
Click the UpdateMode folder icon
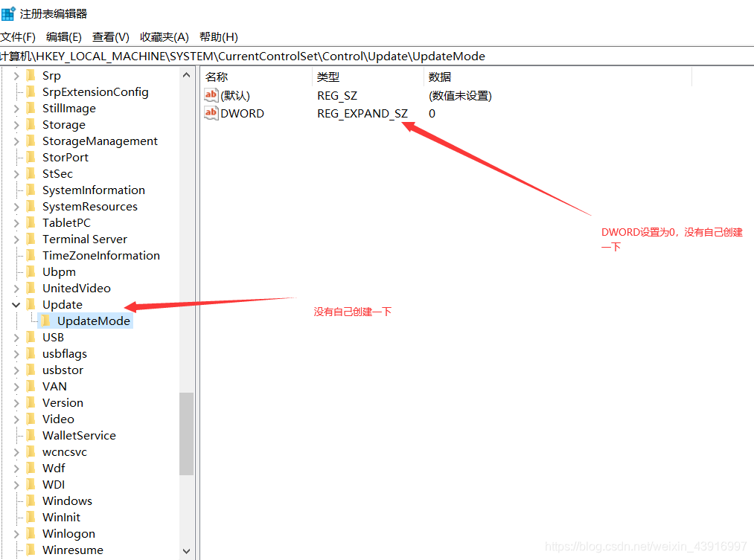[x=46, y=321]
